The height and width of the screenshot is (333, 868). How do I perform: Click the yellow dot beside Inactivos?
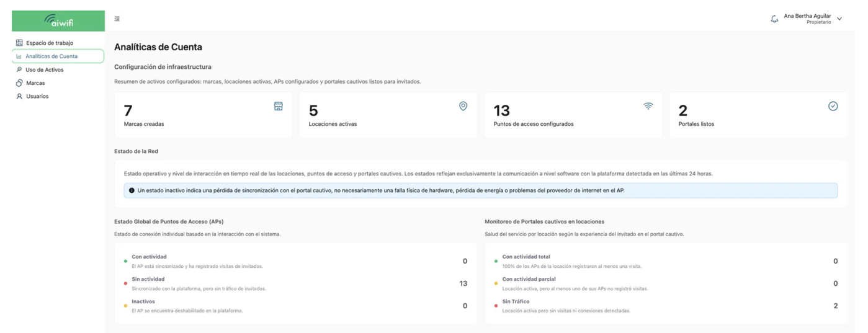point(125,306)
